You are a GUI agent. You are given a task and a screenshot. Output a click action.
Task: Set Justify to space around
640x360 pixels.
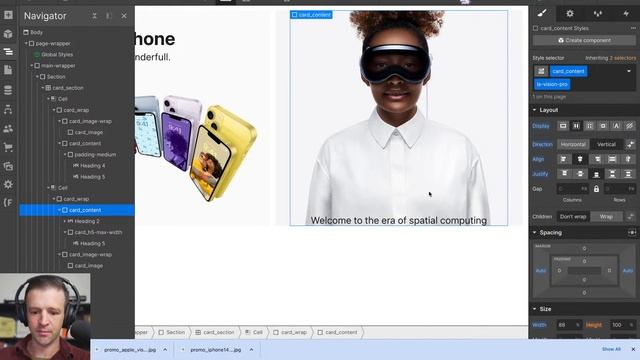point(628,174)
